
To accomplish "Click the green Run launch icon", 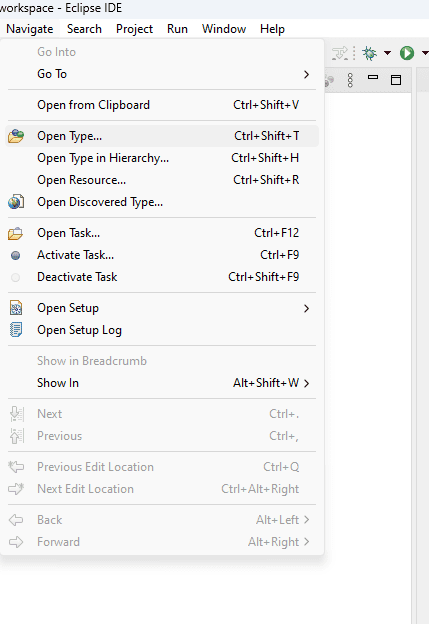I will click(407, 53).
